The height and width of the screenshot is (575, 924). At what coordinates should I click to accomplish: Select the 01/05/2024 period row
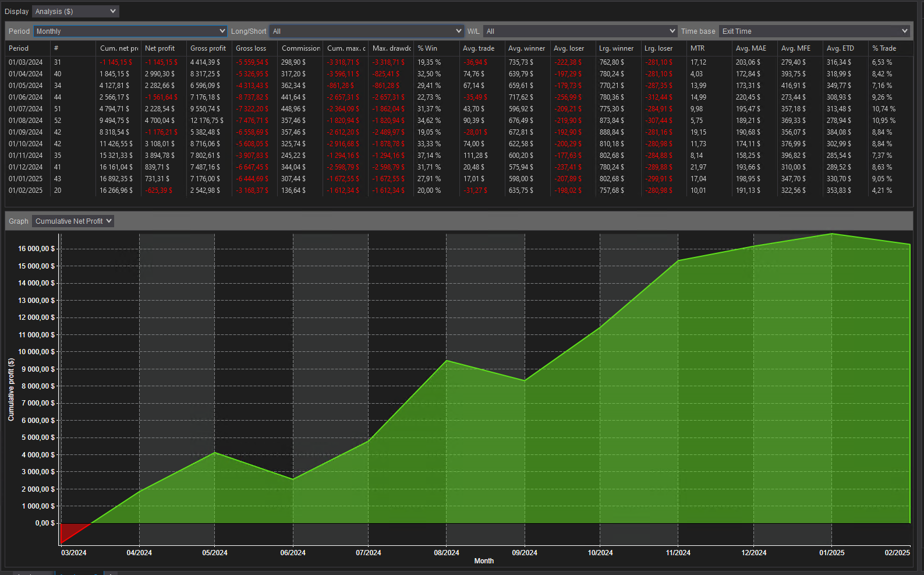point(459,86)
